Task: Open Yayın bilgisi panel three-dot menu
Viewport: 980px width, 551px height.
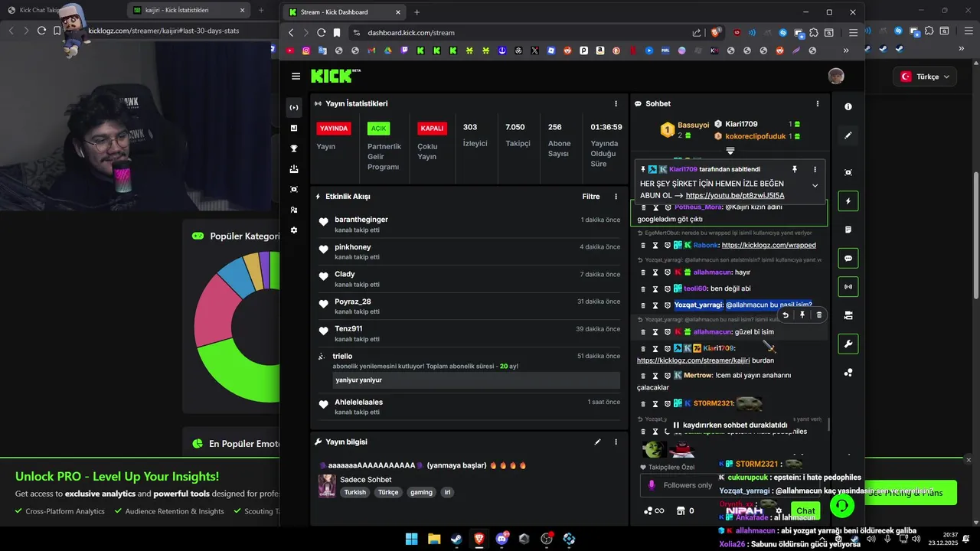Action: point(616,442)
